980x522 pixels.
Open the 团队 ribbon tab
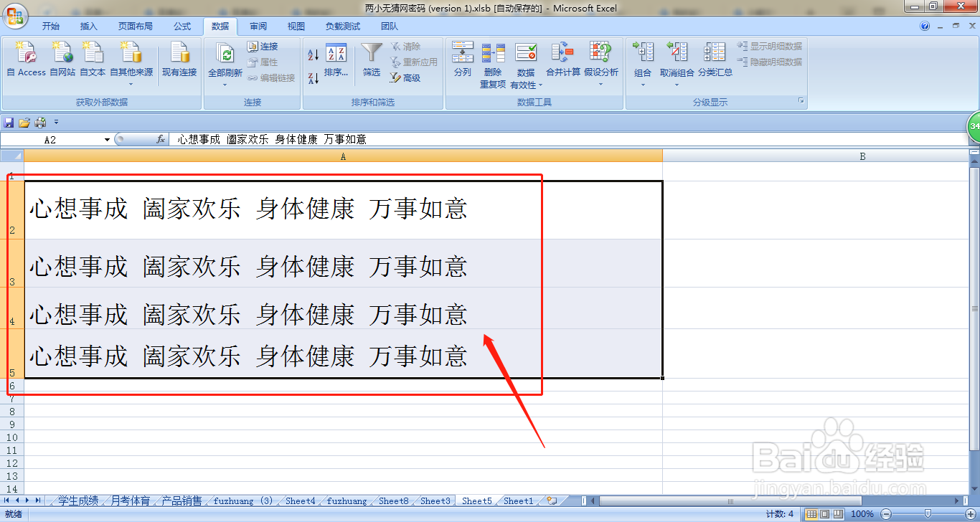(x=390, y=27)
